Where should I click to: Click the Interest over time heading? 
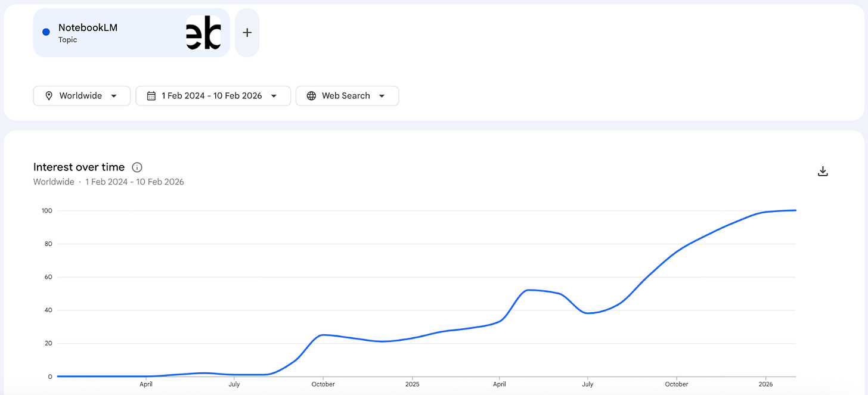point(79,167)
